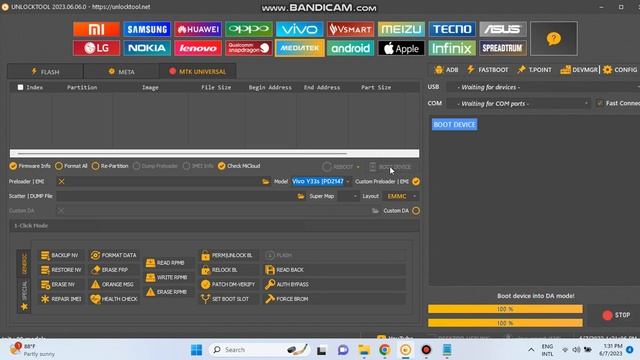
Task: Open the CONFIG settings
Action: [620, 70]
